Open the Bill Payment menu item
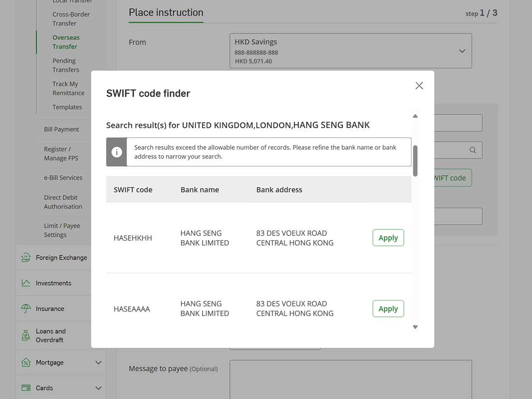 [x=61, y=129]
